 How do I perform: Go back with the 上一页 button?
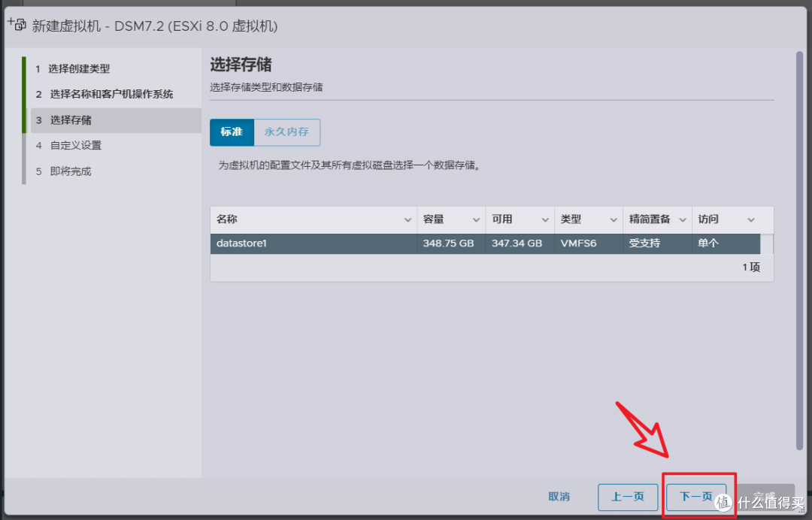628,497
